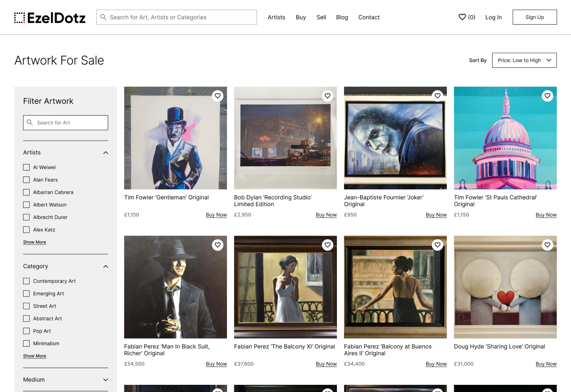
Task: Enable the Street Art category filter
Action: 26,306
